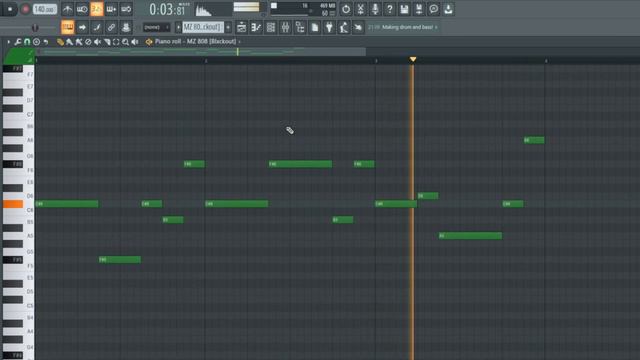Select the Paint brush tool
Viewport: 640px width, 360px height.
tap(69, 42)
